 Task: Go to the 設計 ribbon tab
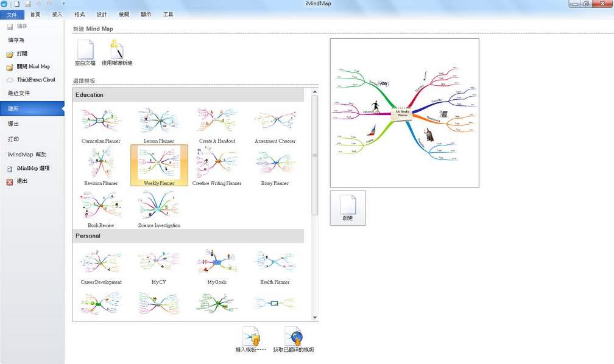click(102, 15)
